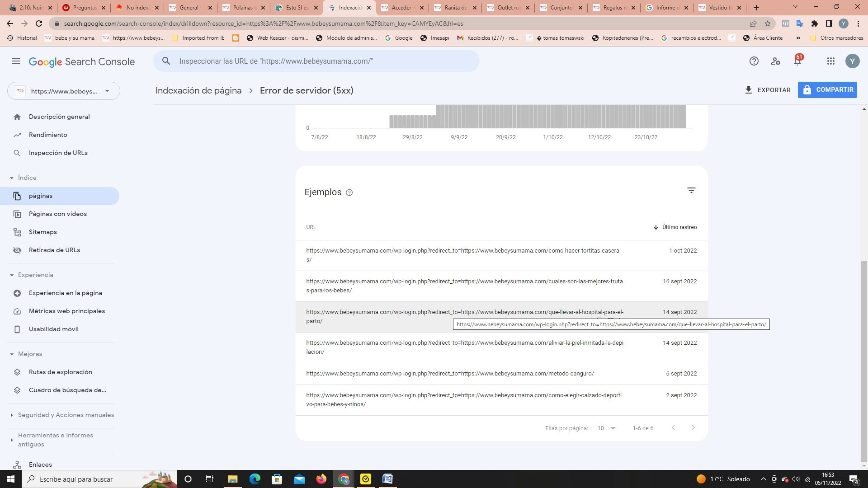This screenshot has height=488, width=868.
Task: Go back in the browser
Action: click(x=10, y=23)
